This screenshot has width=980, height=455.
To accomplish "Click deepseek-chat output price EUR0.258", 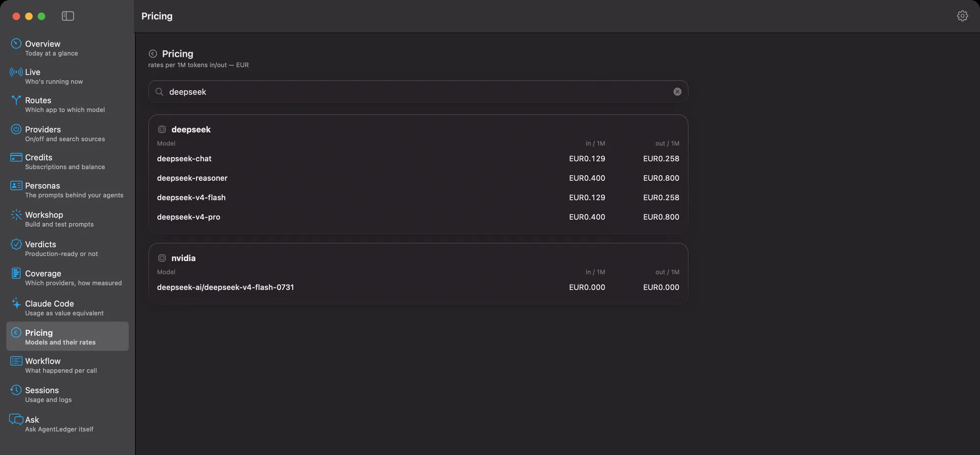I will 661,159.
